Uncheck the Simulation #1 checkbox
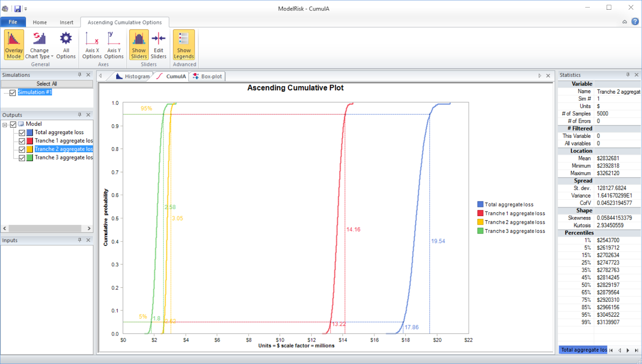 coord(12,93)
